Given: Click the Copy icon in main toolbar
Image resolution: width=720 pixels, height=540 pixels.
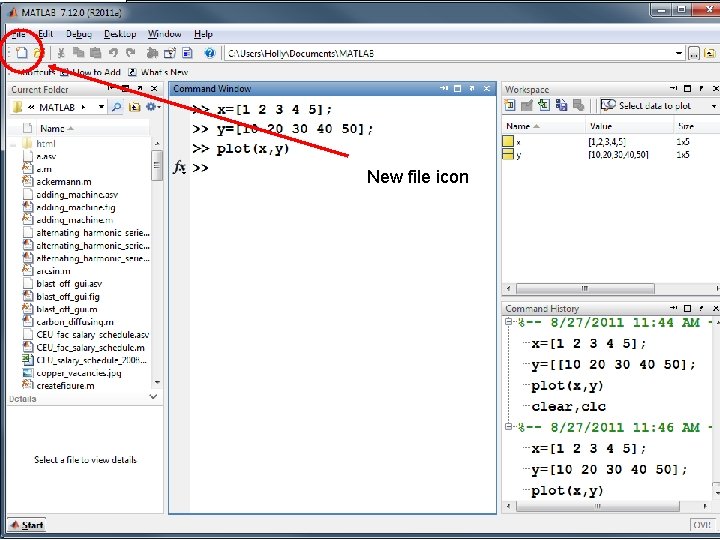Looking at the screenshot, I should [x=79, y=53].
